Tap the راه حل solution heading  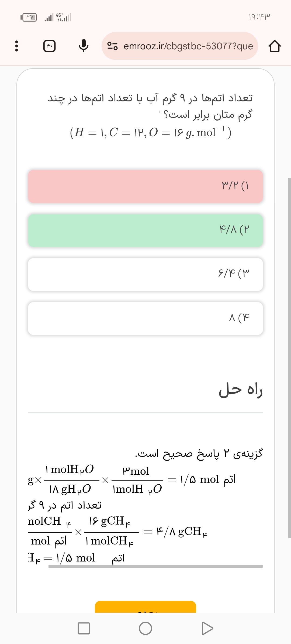pyautogui.click(x=240, y=390)
